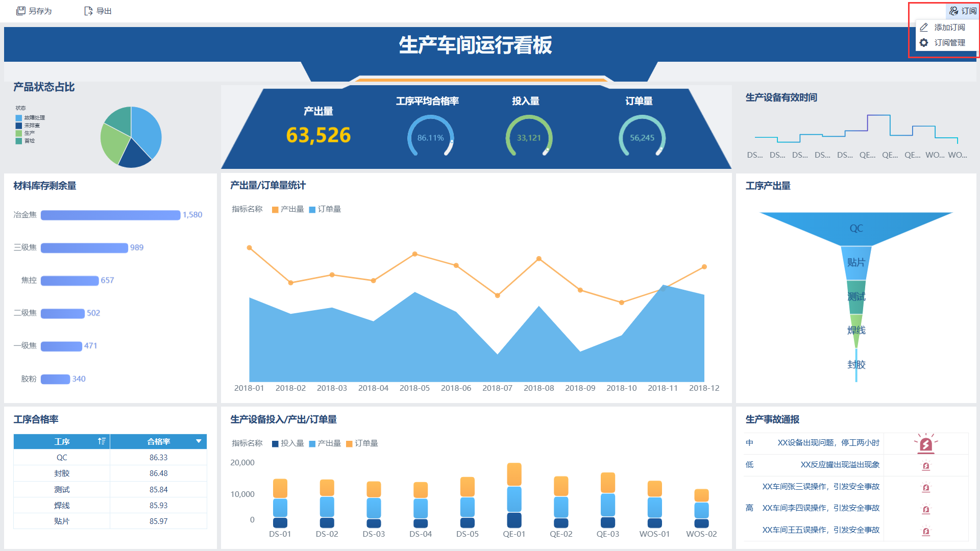Click the QC segment of the funnel

(x=856, y=228)
